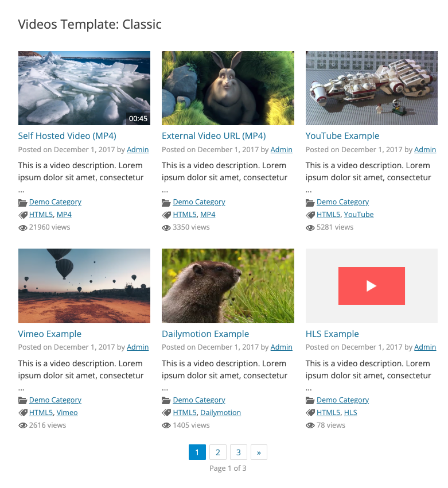The image size is (448, 488).
Task: Click the eye icon next to 21960 views
Action: point(22,228)
